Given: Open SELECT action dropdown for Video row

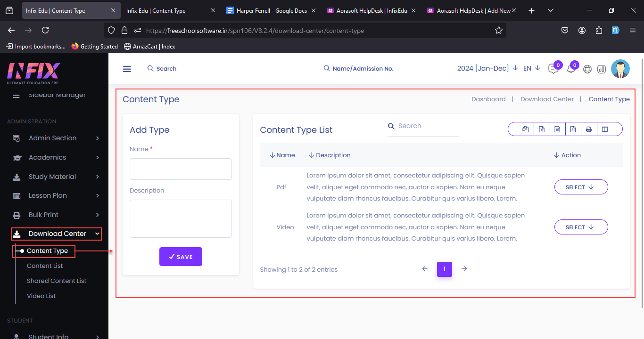Looking at the screenshot, I should pyautogui.click(x=581, y=227).
